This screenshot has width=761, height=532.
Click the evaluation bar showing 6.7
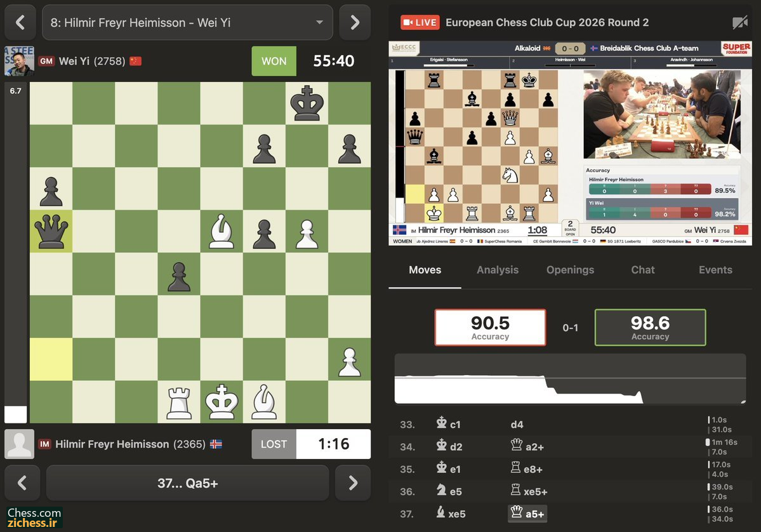15,253
